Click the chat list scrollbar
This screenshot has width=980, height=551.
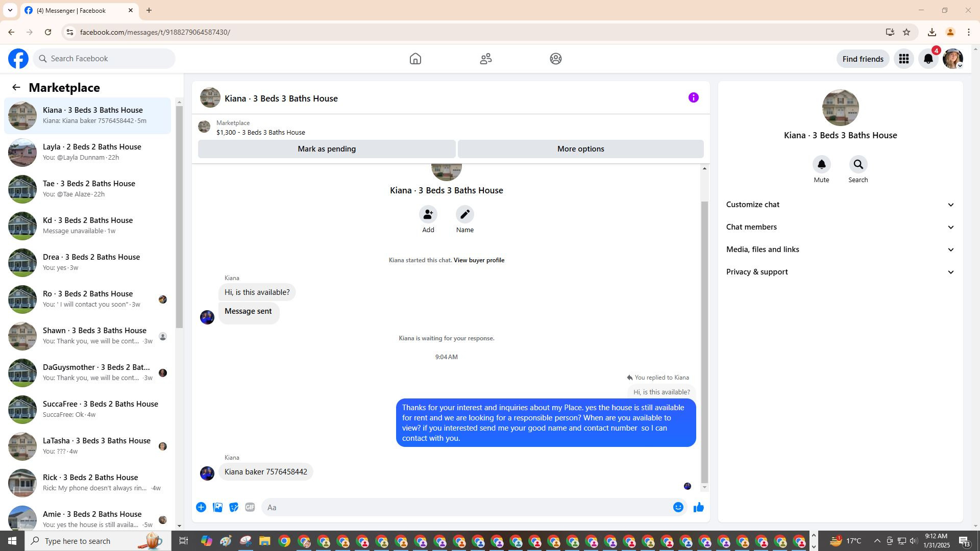pyautogui.click(x=179, y=217)
